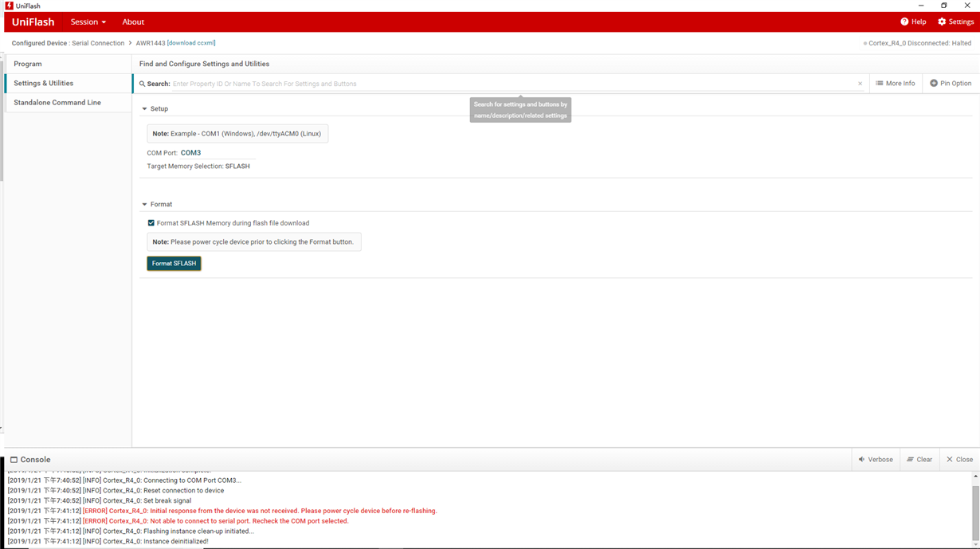This screenshot has width=980, height=549.
Task: Click the AWR1443 device name
Action: [x=151, y=43]
